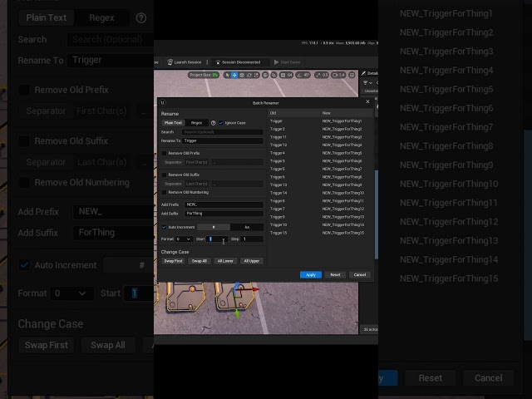This screenshot has height=399, width=532.
Task: Click the Session Disconnected status icon
Action: 218,62
